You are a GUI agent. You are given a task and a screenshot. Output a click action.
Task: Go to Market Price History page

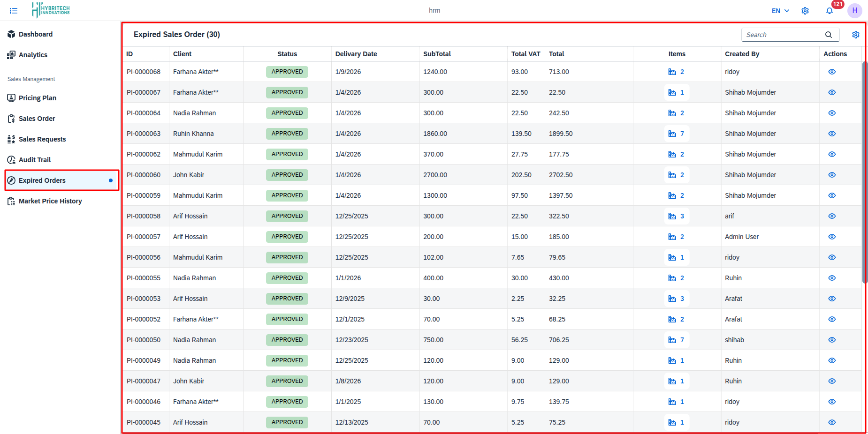(50, 201)
